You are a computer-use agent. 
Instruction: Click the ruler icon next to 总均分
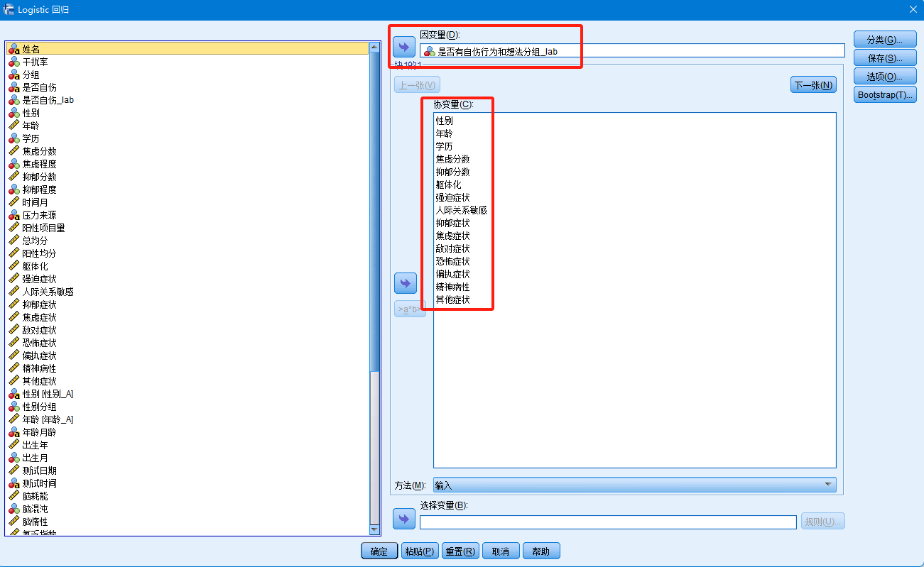13,241
